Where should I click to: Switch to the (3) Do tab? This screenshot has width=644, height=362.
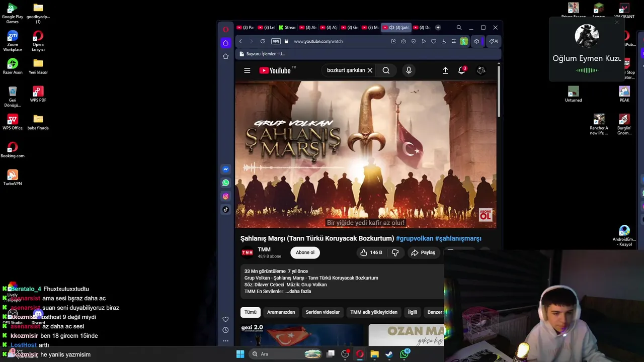tap(421, 28)
